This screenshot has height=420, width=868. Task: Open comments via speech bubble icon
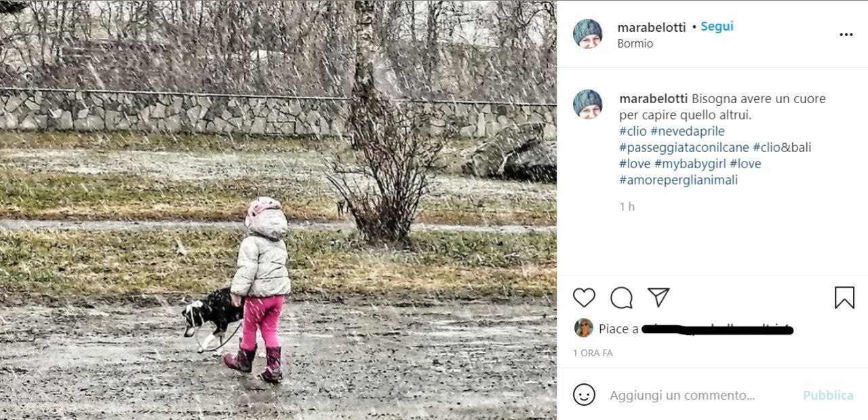pos(621,298)
